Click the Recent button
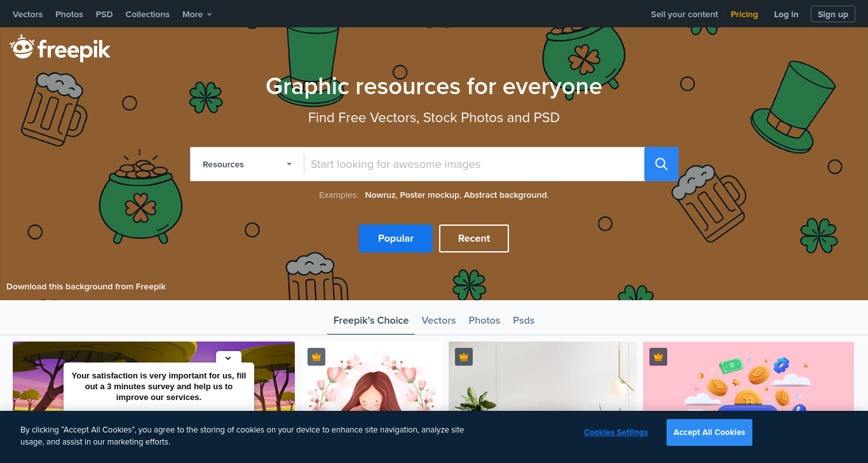868x463 pixels. (474, 238)
